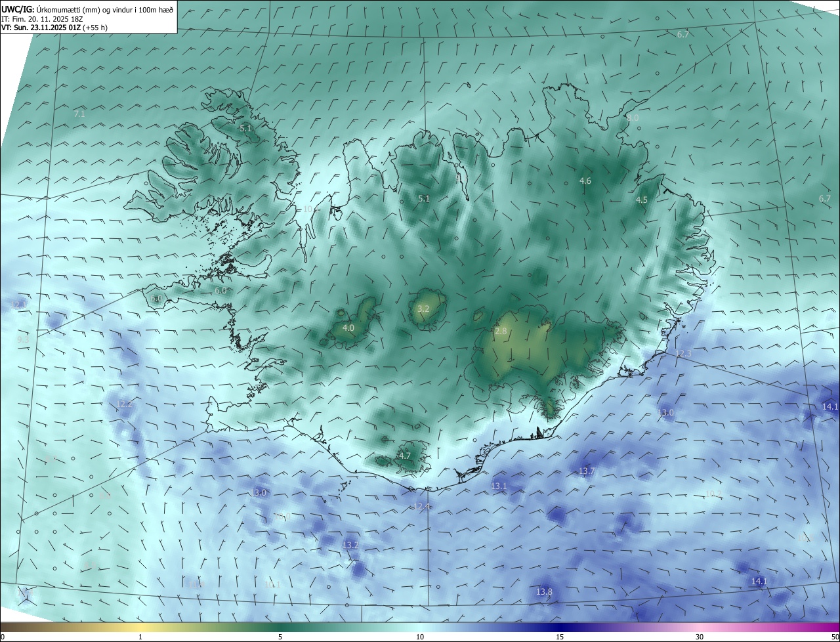
Task: Click the 7.1 value on the map
Action: pos(79,114)
